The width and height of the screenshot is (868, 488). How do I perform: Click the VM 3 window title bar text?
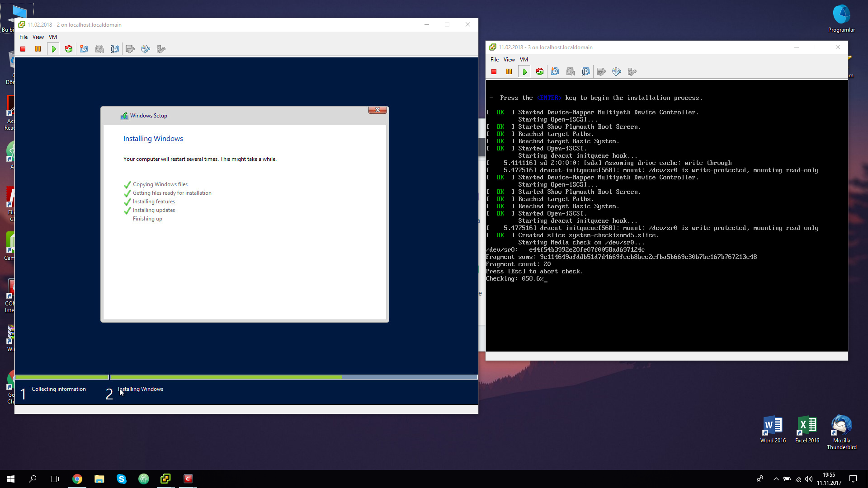pos(546,47)
